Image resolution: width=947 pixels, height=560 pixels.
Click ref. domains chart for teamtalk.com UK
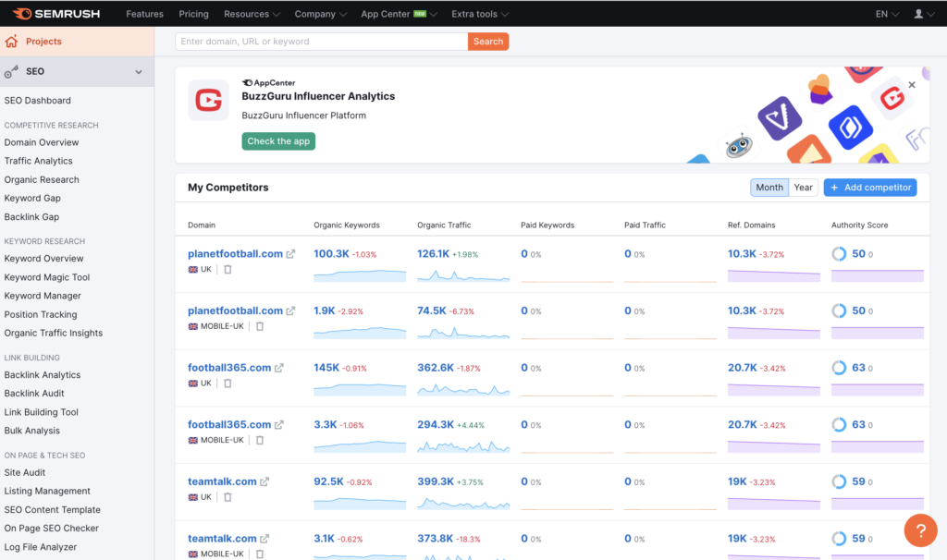click(774, 504)
